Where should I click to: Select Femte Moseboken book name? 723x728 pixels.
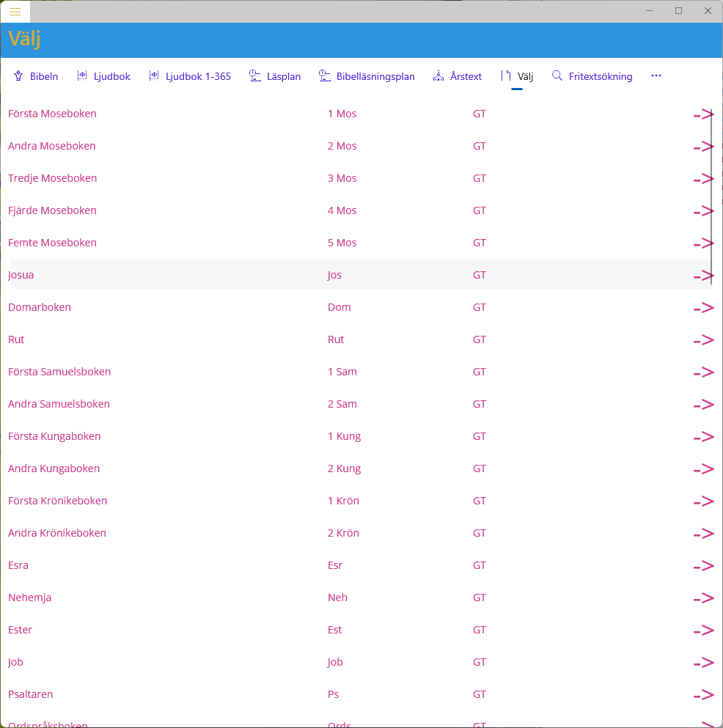pyautogui.click(x=52, y=243)
